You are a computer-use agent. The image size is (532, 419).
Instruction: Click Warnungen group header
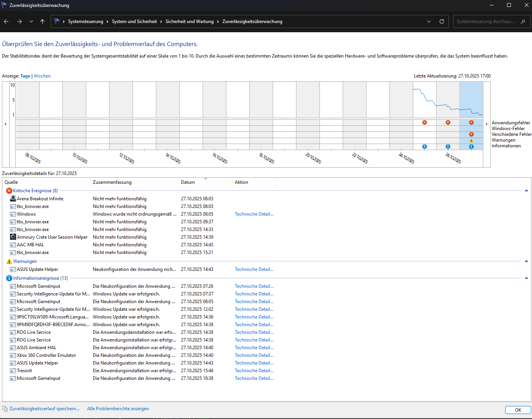tap(25, 261)
